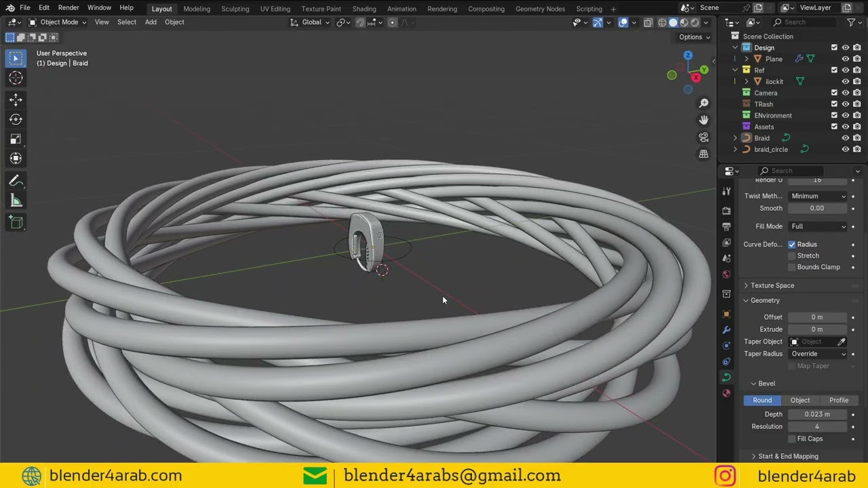868x488 pixels.
Task: Click the bevel Resolution value slider
Action: (817, 426)
